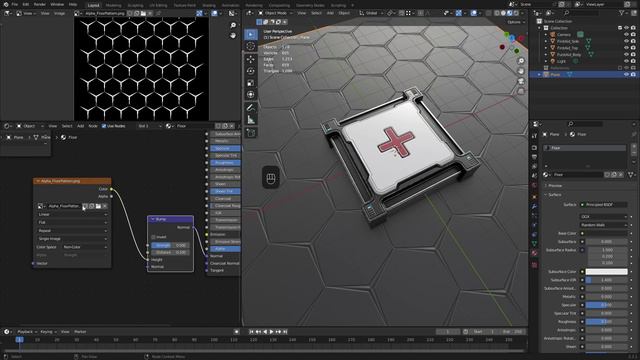The height and width of the screenshot is (360, 640).
Task: Open the Repeat extension dropdown in image node
Action: (x=73, y=231)
